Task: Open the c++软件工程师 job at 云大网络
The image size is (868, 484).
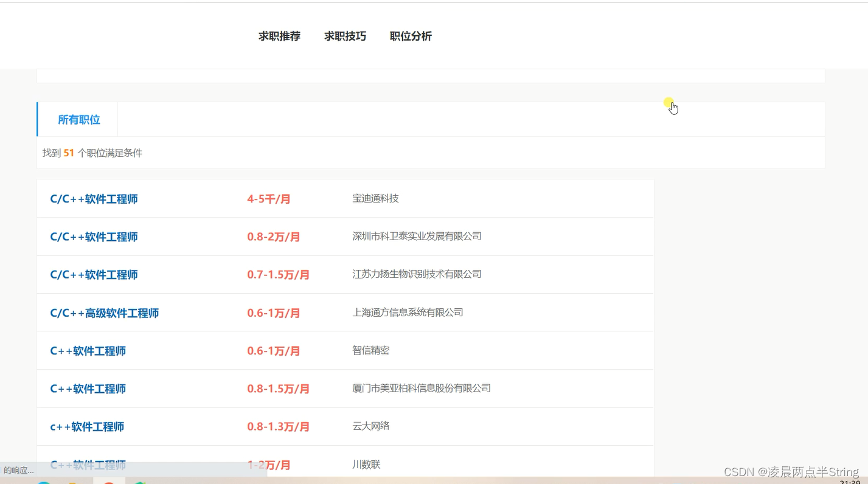Action: (x=87, y=427)
